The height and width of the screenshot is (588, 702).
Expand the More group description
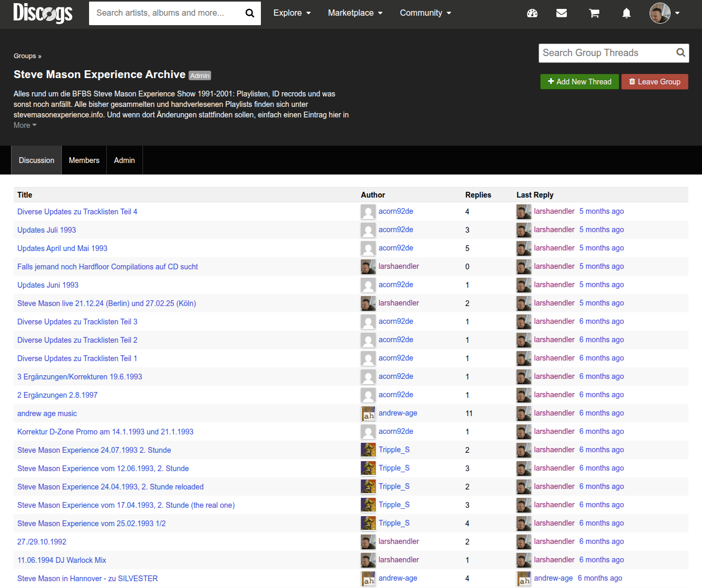coord(25,125)
